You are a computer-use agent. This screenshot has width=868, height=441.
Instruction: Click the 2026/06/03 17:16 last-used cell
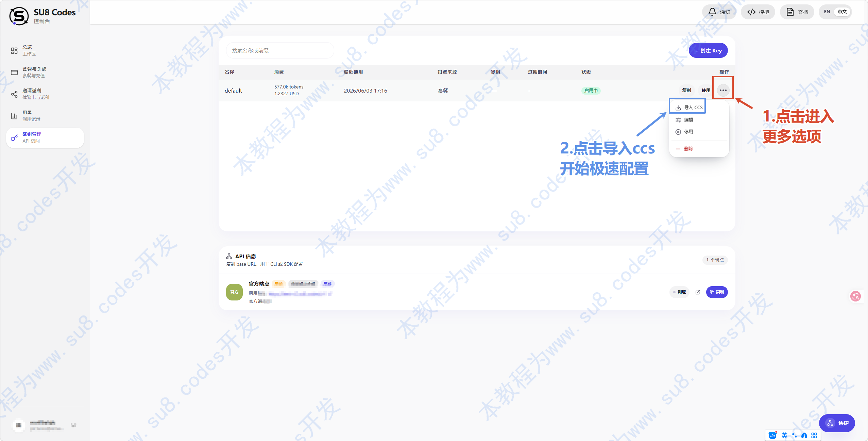pos(365,91)
